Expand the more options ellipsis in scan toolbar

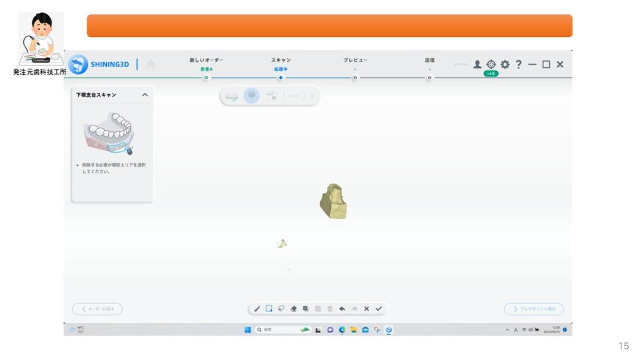tap(294, 96)
